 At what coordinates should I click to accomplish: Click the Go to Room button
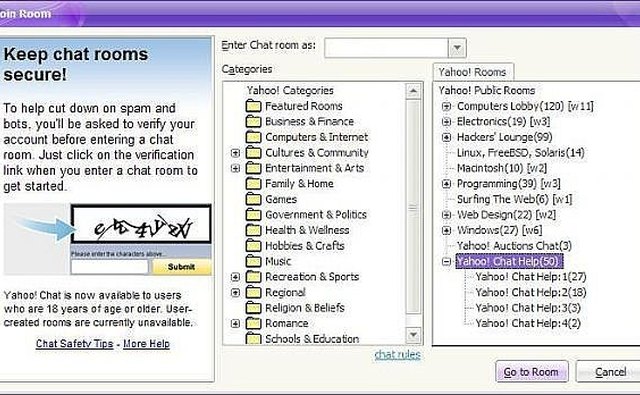pos(531,372)
